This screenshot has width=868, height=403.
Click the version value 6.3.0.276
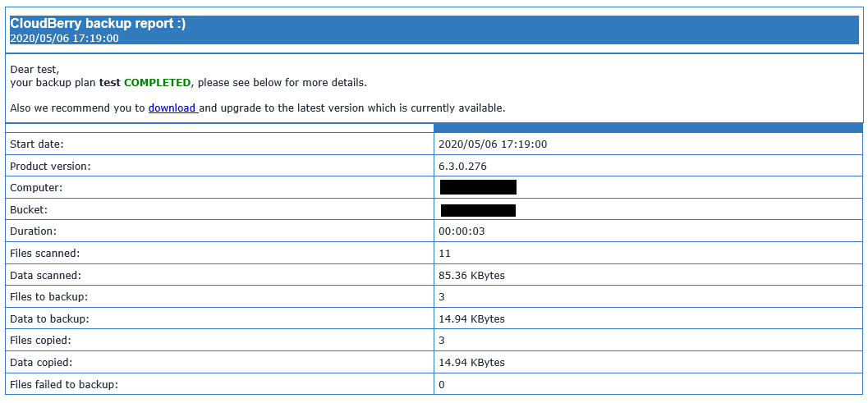pyautogui.click(x=463, y=166)
